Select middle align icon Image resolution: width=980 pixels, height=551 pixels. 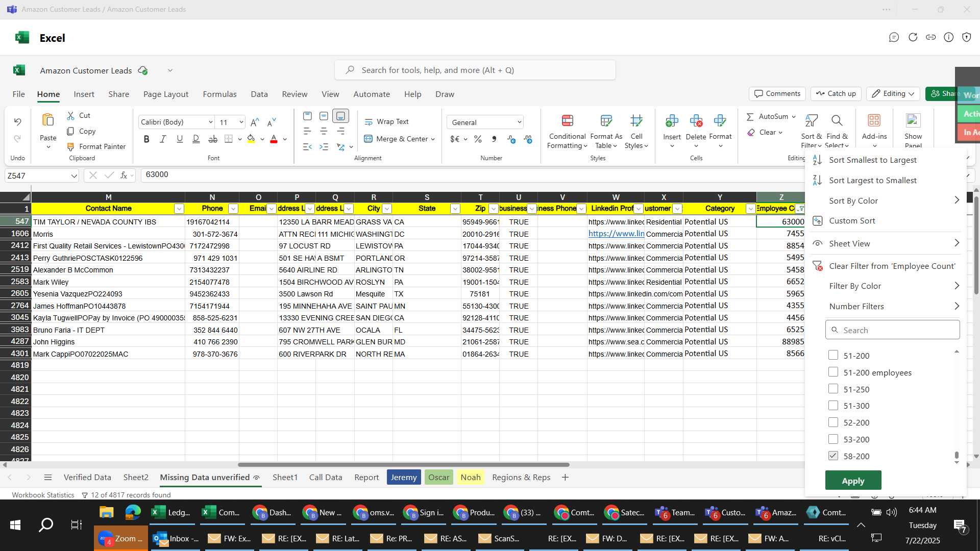point(324,116)
